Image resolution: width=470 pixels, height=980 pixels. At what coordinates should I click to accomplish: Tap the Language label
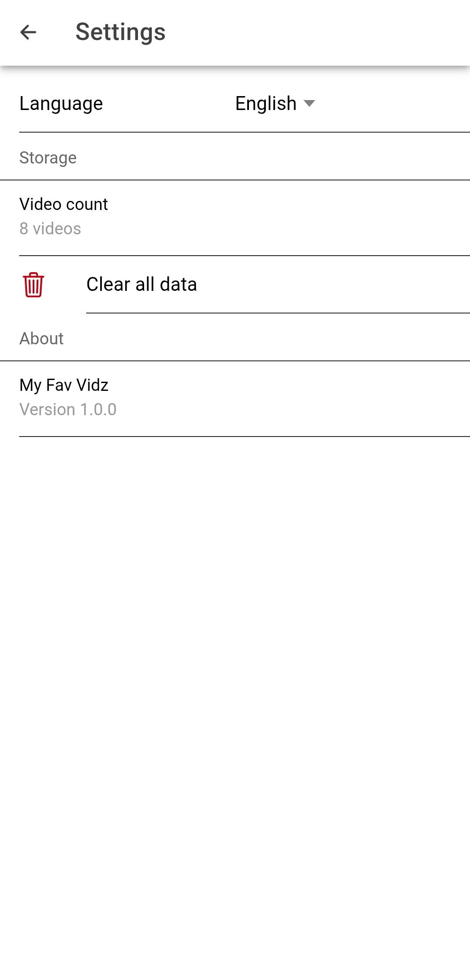61,103
